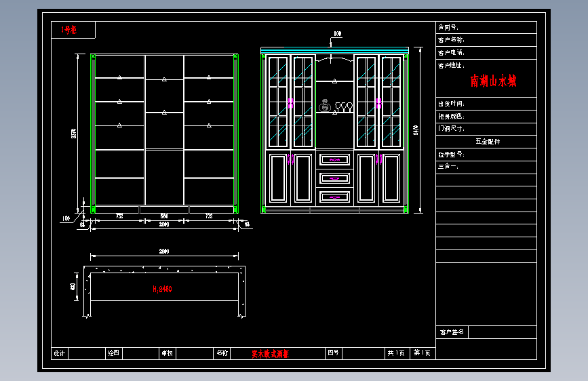Viewport: 588px width, 381px height.
Task: Click the "客户电话:" field label
Action: pyautogui.click(x=451, y=52)
